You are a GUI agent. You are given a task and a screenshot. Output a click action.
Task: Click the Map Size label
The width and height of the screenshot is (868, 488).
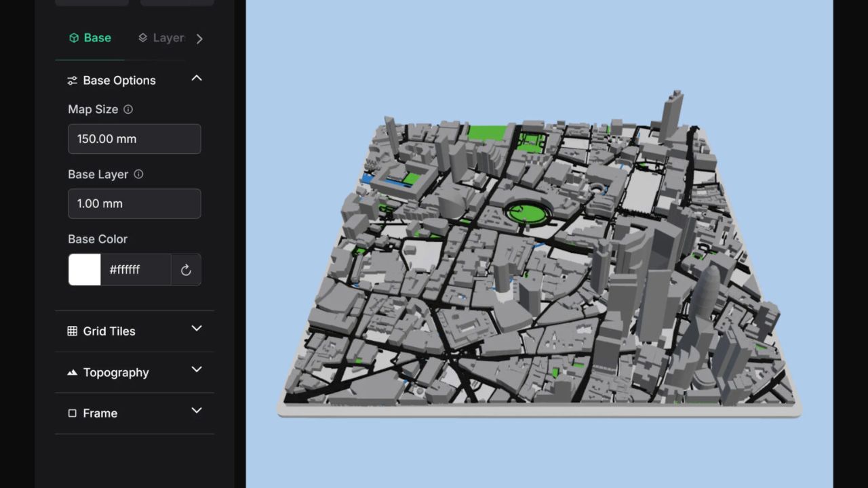point(93,109)
